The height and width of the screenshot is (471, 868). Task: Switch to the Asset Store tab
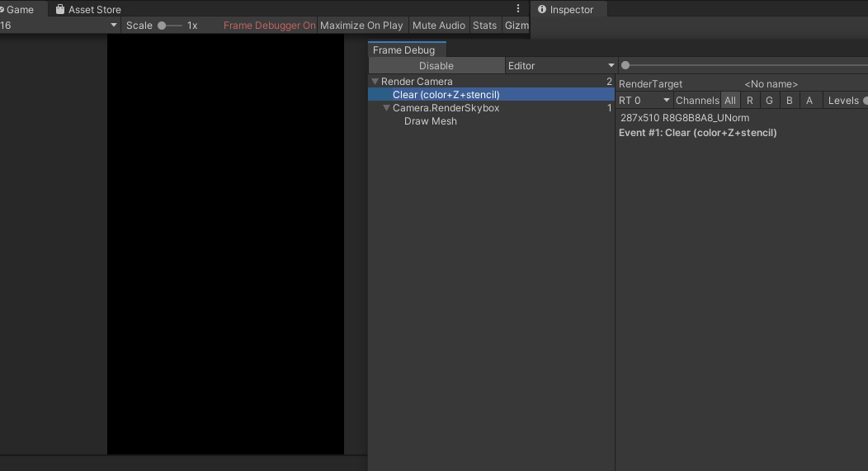(93, 10)
